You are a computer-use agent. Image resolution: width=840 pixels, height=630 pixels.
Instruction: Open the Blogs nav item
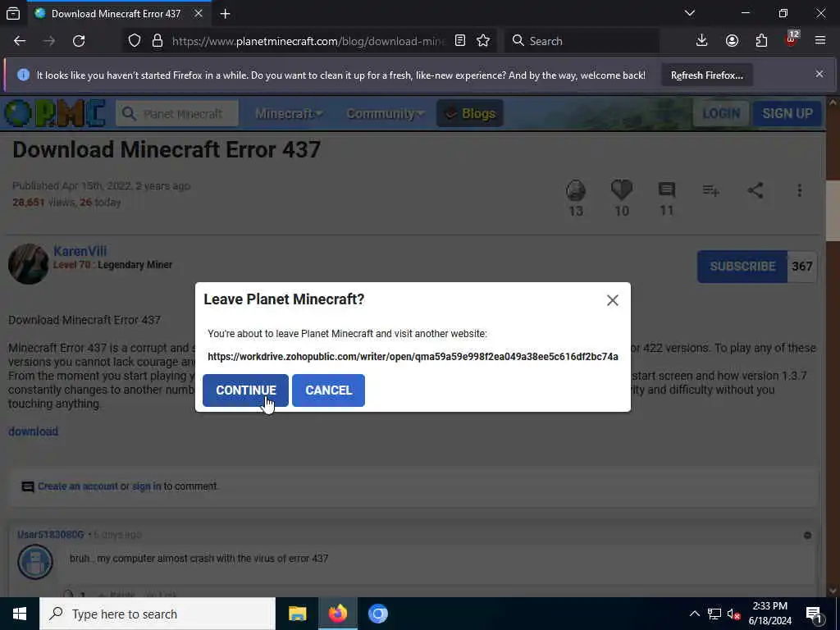click(470, 113)
